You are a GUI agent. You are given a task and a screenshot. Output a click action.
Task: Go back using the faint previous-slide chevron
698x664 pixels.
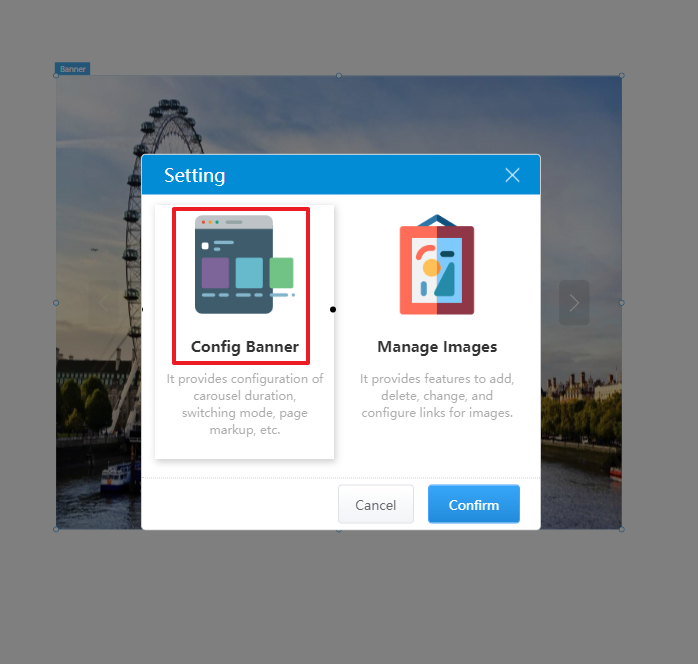pyautogui.click(x=103, y=303)
